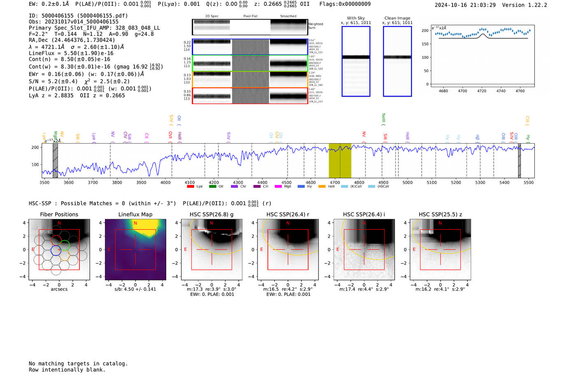The width and height of the screenshot is (576, 392).
Task: Click the green OII legend swatch
Action: coord(212,186)
